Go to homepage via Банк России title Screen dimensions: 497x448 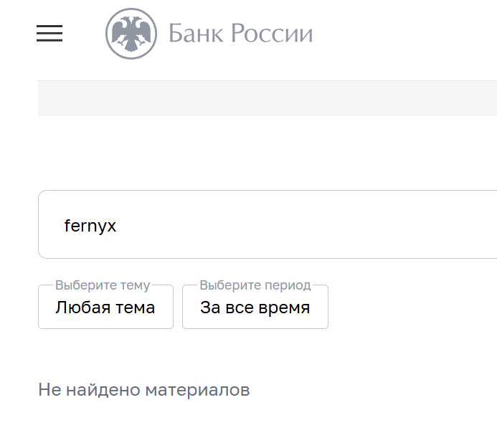240,34
